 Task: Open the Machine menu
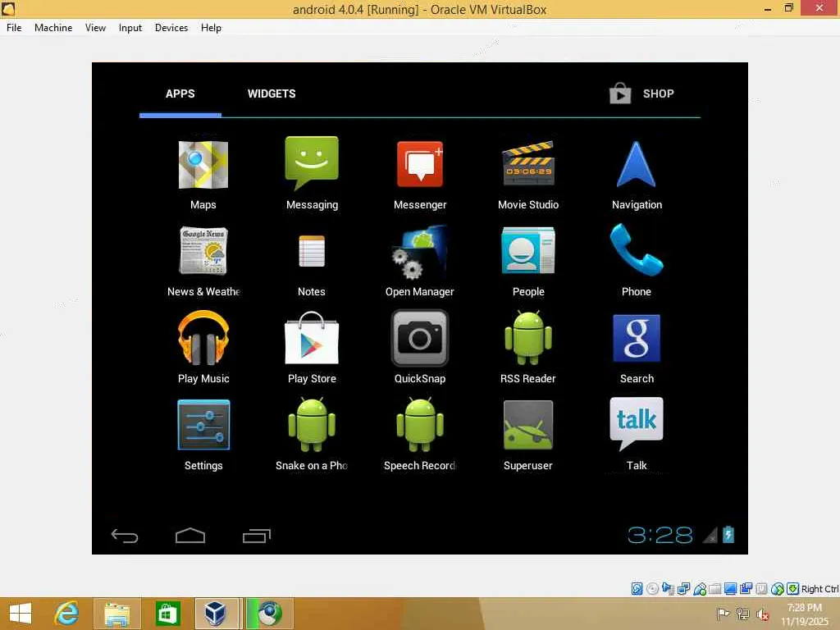point(53,28)
